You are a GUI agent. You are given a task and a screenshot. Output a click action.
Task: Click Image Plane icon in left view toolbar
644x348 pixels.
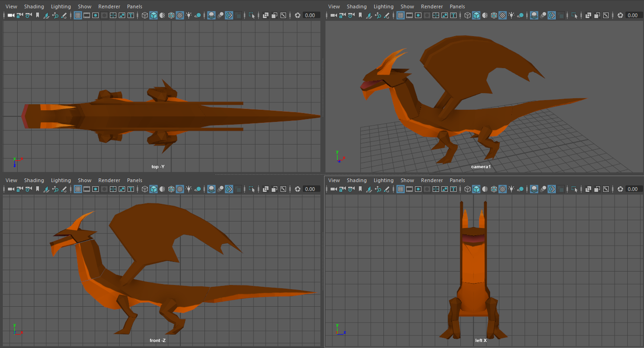369,189
